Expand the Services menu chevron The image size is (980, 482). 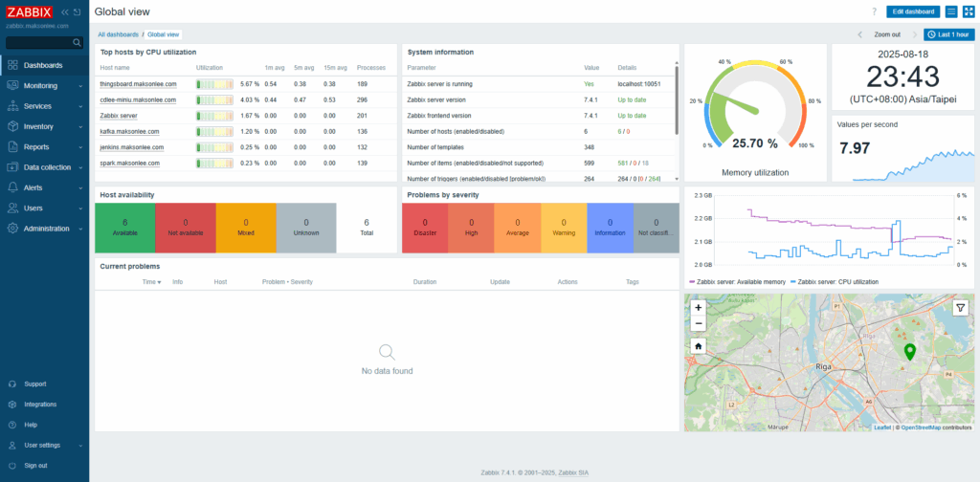pyautogui.click(x=80, y=106)
